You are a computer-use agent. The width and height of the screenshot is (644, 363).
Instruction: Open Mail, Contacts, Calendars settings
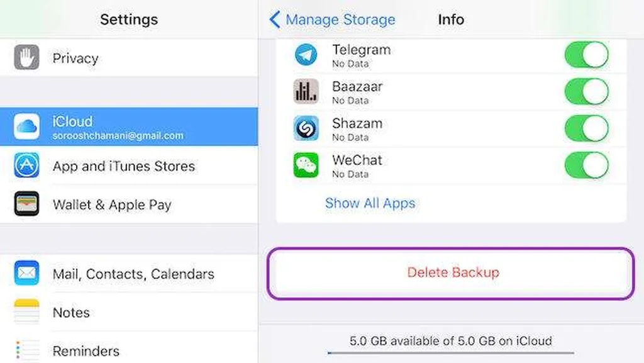click(x=133, y=274)
